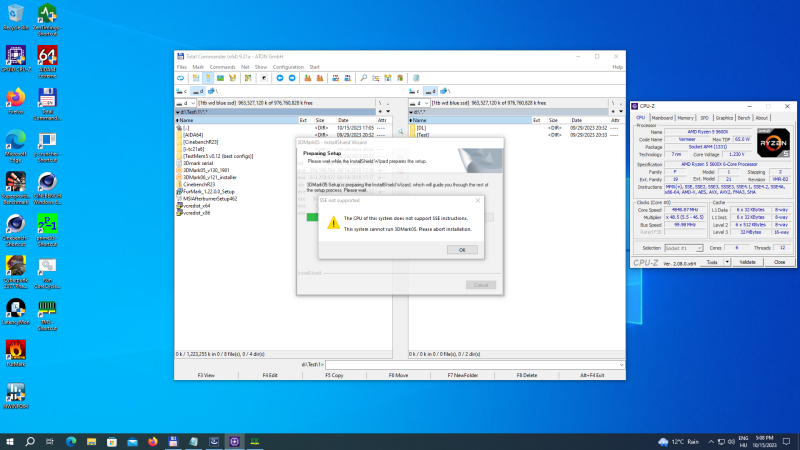The width and height of the screenshot is (800, 450).
Task: Click the small magnifier icon between the file panels
Action: pyautogui.click(x=401, y=132)
